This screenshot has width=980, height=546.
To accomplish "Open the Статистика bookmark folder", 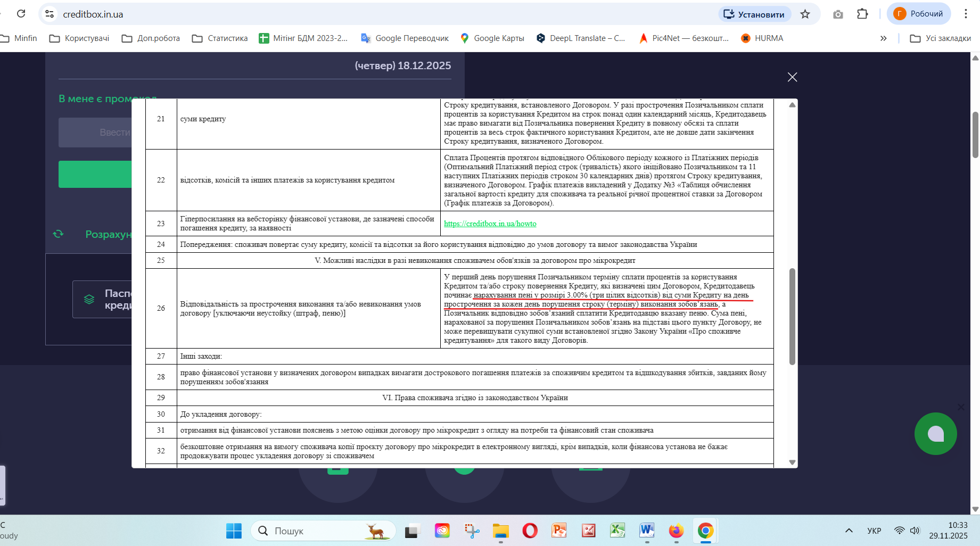I will click(220, 38).
